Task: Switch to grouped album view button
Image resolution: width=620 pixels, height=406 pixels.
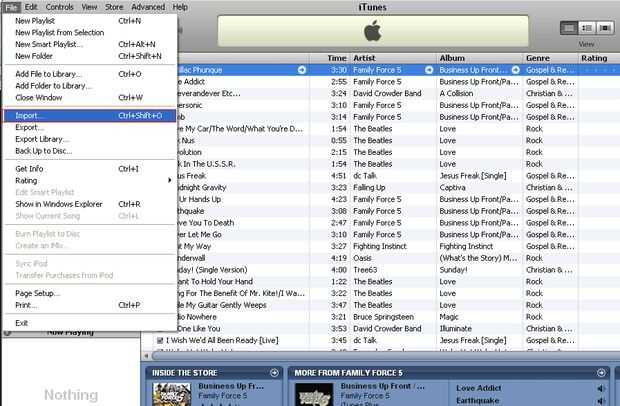Action: 587,28
